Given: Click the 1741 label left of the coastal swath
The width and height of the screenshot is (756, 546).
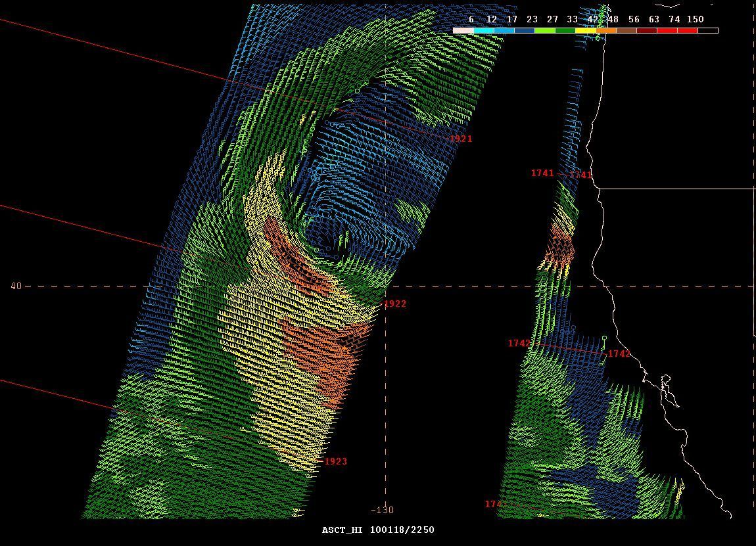Looking at the screenshot, I should [542, 173].
